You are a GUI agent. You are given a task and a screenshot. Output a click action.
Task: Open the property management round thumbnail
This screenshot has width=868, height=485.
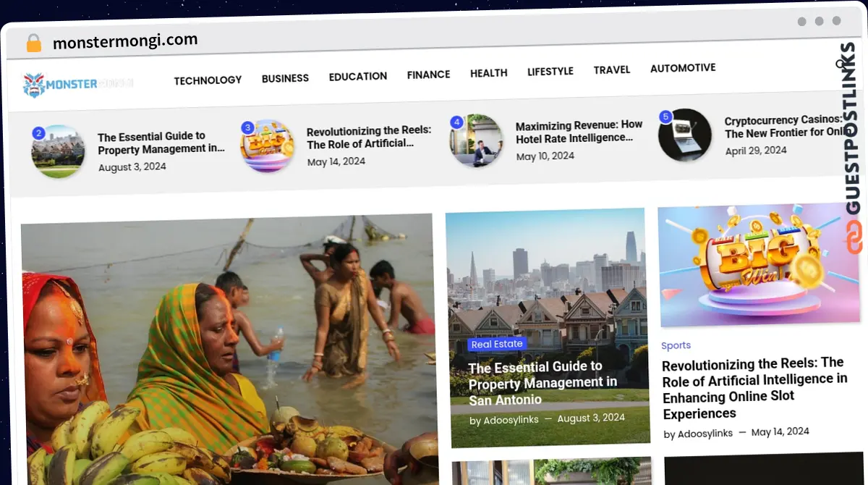tap(58, 151)
